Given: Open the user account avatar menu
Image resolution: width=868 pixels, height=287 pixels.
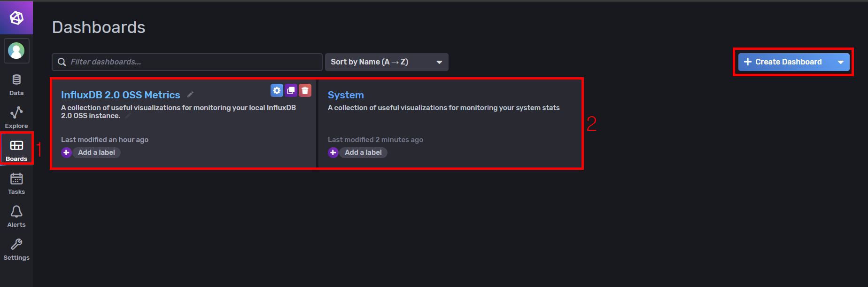Looking at the screenshot, I should (16, 51).
